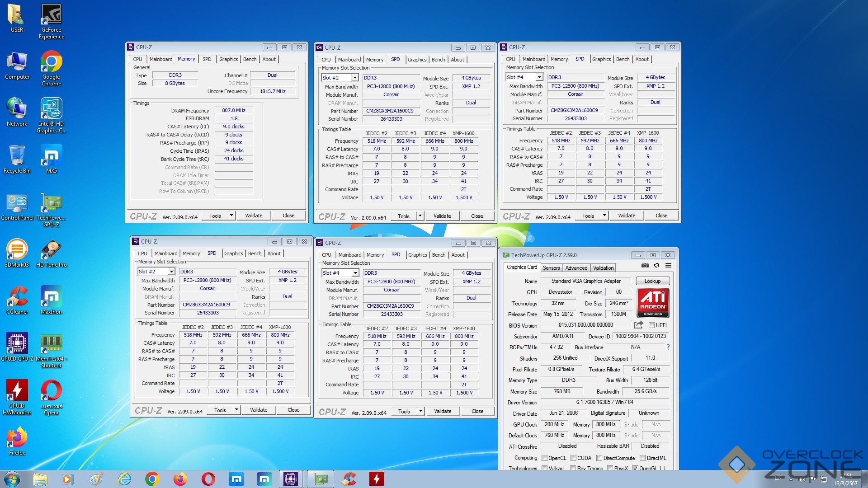
Task: Open the MX5 desktop shortcut
Action: [52, 159]
